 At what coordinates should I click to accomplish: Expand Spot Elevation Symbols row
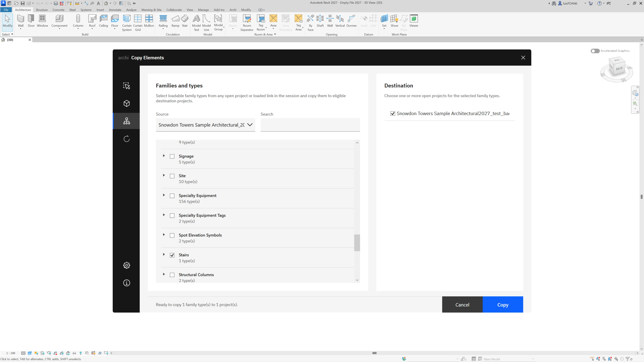[x=164, y=235]
